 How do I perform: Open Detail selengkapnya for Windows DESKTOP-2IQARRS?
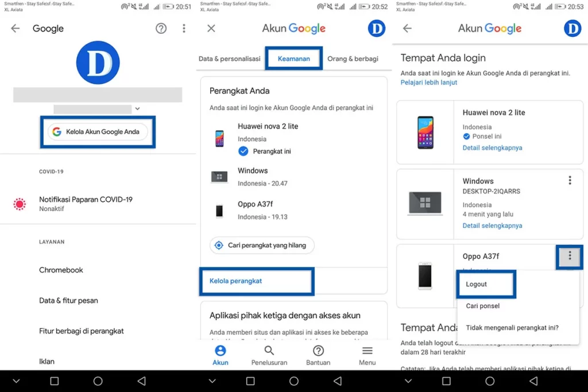pyautogui.click(x=492, y=226)
